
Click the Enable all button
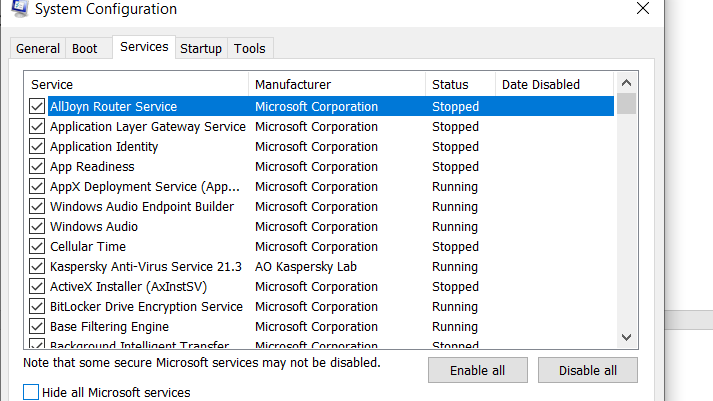477,371
